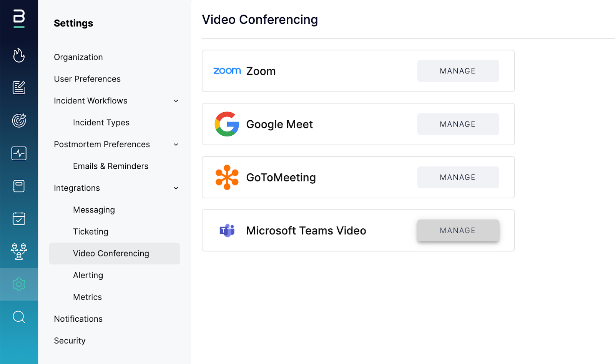Open the calendar check icon in sidebar
Screen dimensions: 615x364
(19, 218)
